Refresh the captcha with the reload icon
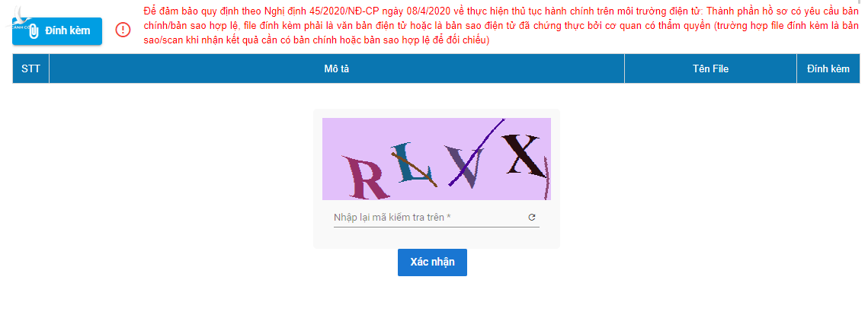The width and height of the screenshot is (868, 315). (531, 217)
